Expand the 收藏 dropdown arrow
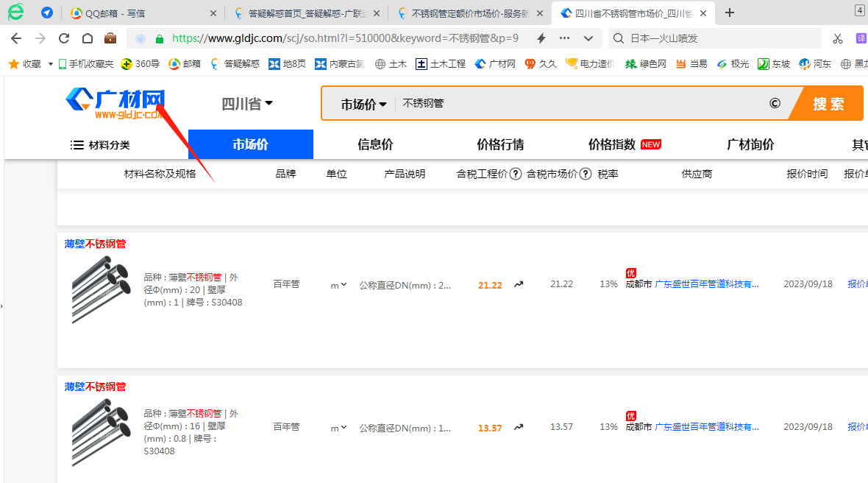 (50, 64)
